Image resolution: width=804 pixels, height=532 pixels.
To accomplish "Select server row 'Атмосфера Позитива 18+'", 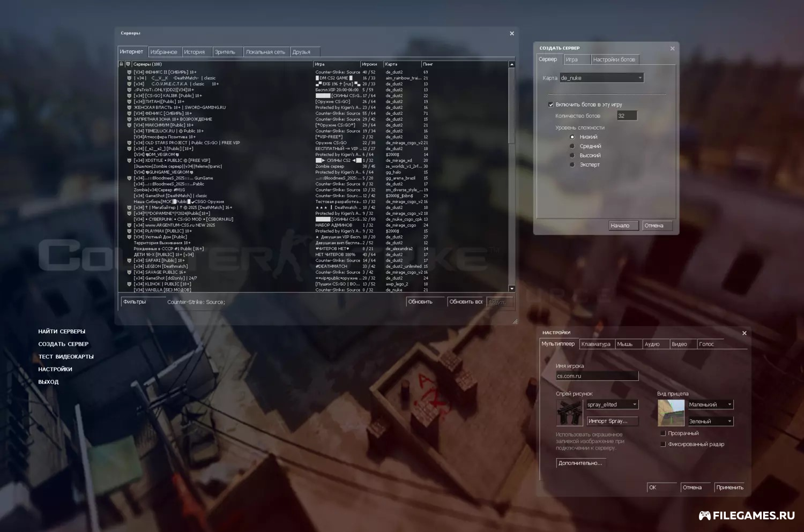I will click(x=313, y=137).
